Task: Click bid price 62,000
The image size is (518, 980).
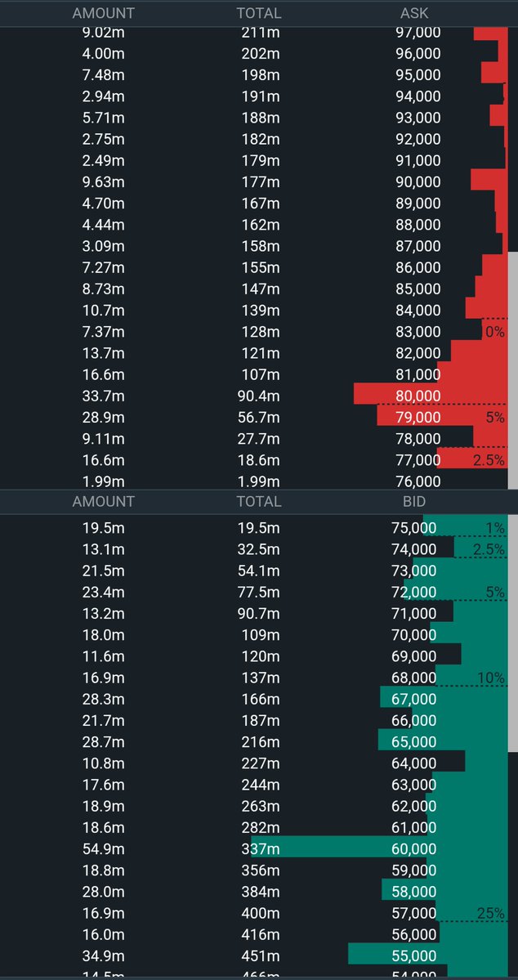Action: point(413,806)
